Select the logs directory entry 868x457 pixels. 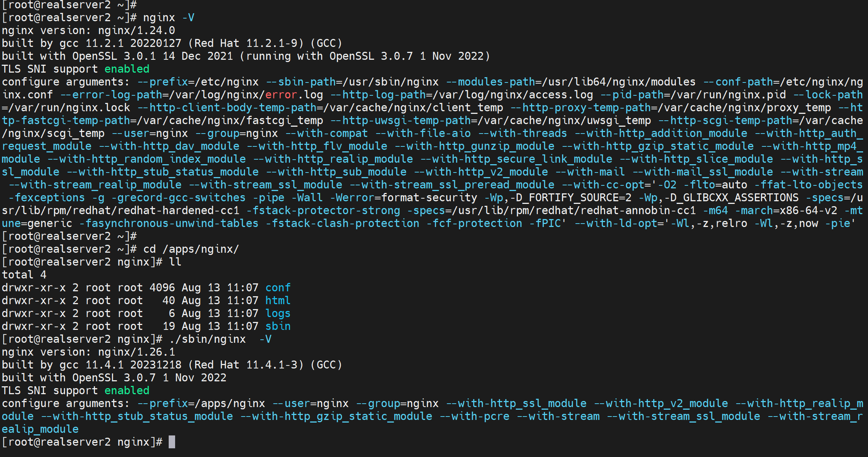tap(278, 313)
